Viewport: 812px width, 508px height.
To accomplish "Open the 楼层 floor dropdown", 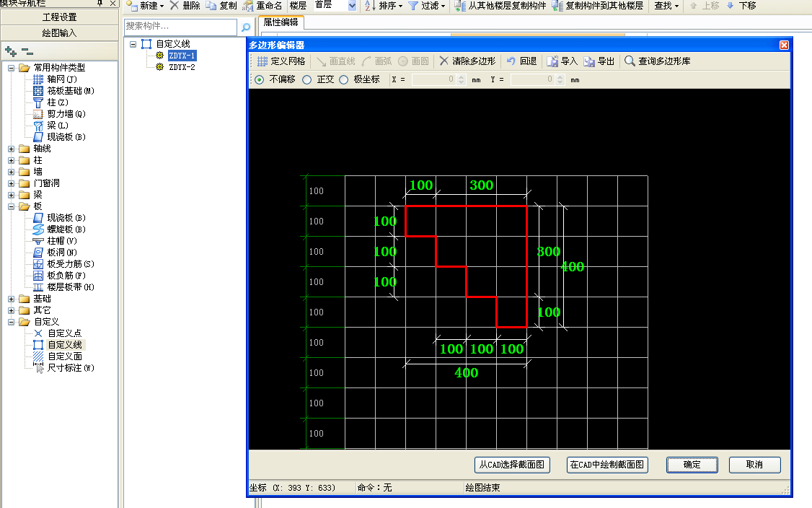I will tap(352, 6).
